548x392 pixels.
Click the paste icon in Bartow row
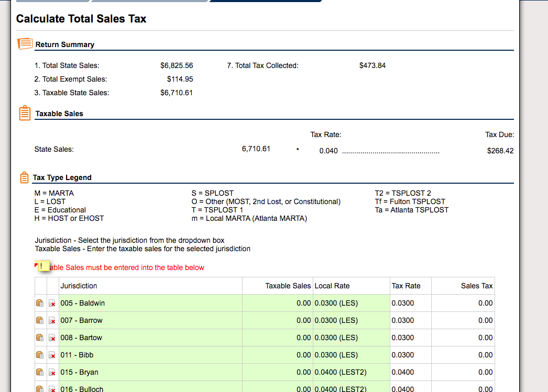point(40,338)
